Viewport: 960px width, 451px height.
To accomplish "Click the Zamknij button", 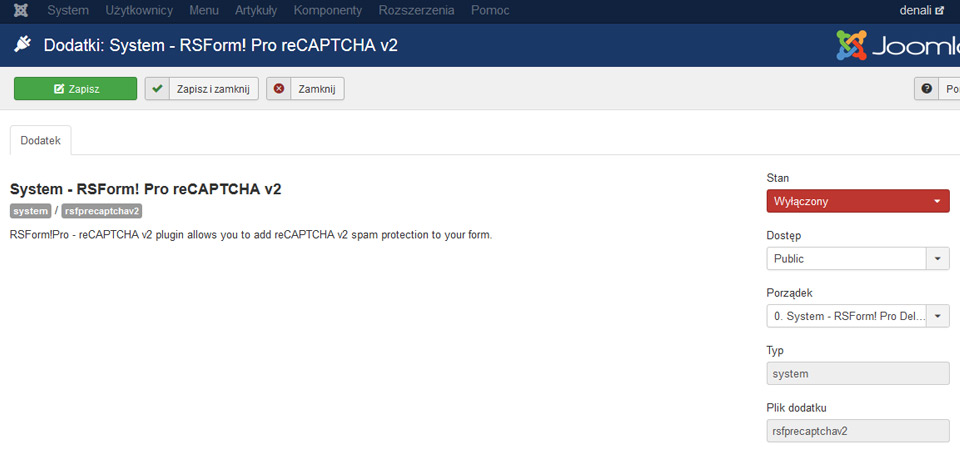I will click(305, 89).
